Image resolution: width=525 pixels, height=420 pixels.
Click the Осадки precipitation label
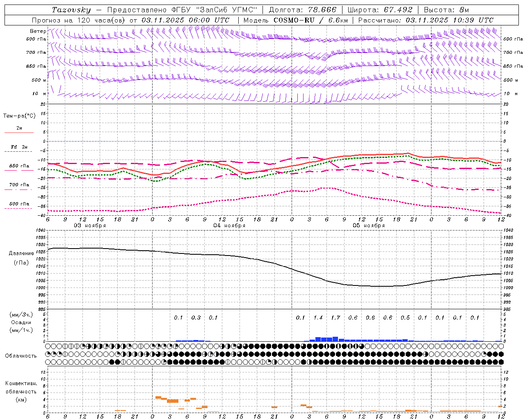pyautogui.click(x=21, y=322)
